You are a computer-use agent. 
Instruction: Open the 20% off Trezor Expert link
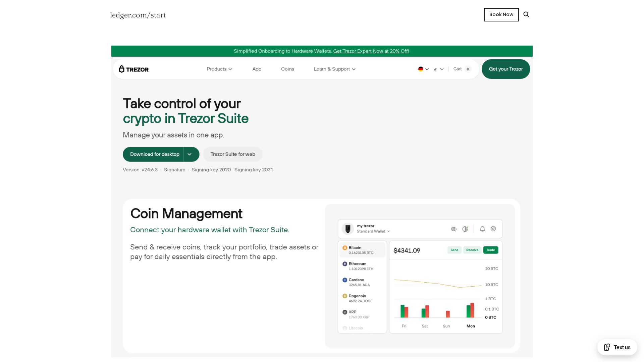(371, 51)
